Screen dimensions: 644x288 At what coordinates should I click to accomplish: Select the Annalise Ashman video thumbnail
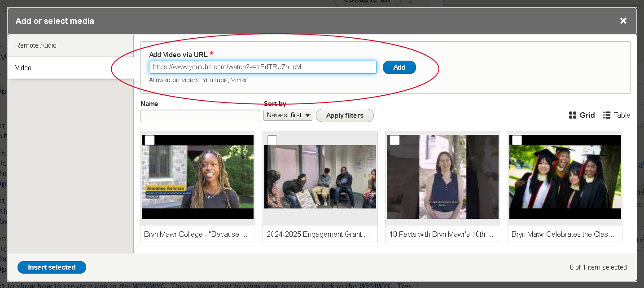197,177
